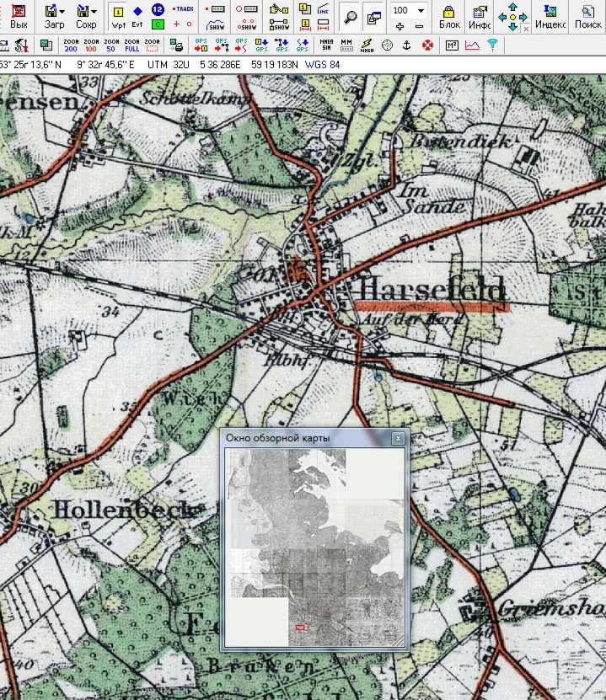Click the magnifier zoom window icon

pyautogui.click(x=351, y=18)
